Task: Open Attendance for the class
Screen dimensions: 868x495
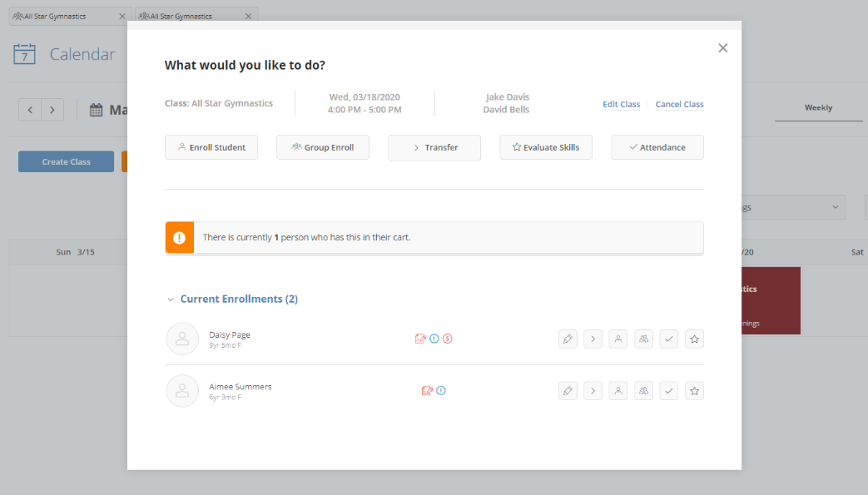Action: click(657, 147)
